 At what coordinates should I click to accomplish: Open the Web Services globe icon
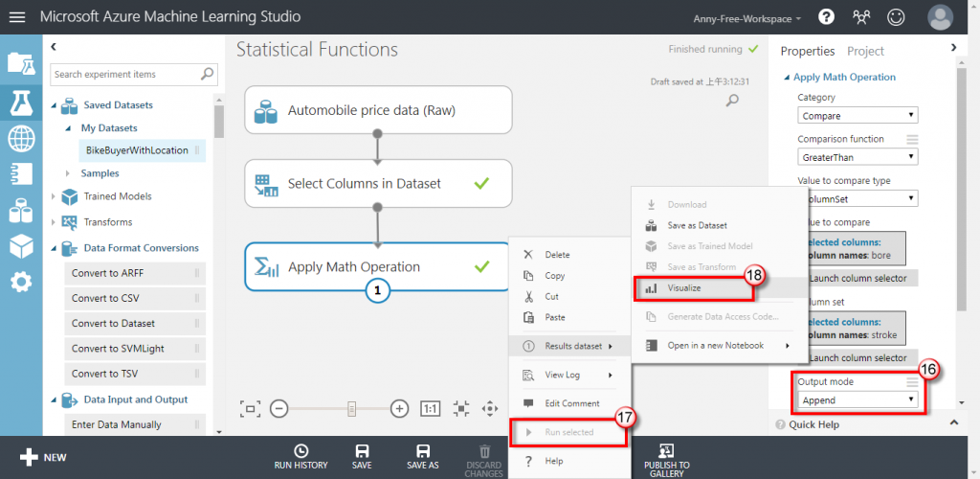pos(21,139)
